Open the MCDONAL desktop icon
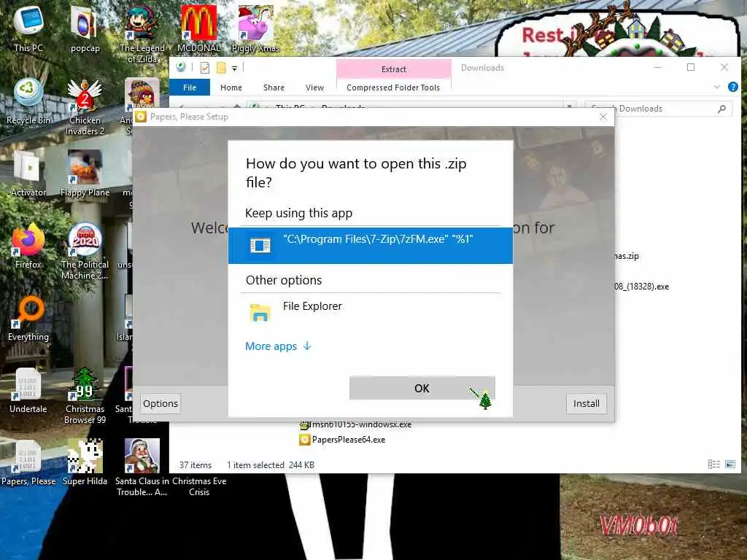The image size is (747, 560). [198, 28]
